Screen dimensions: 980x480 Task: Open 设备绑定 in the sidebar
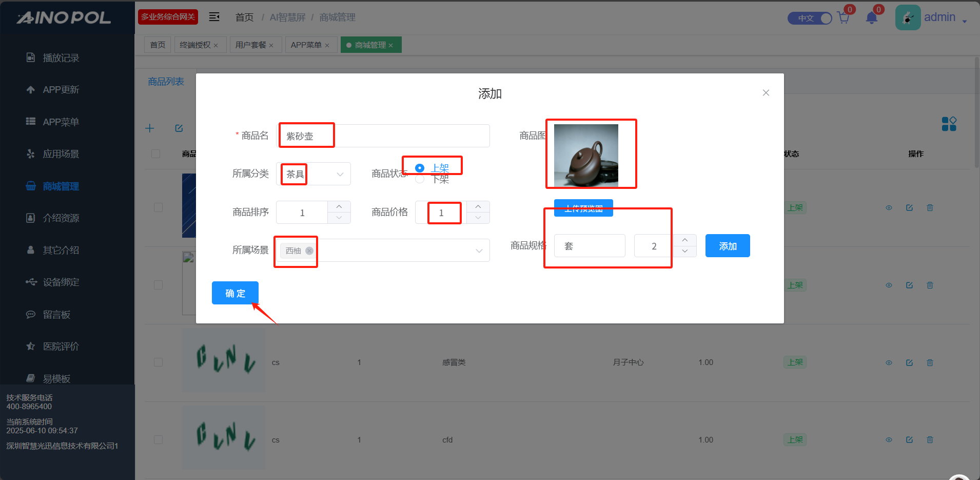(61, 282)
